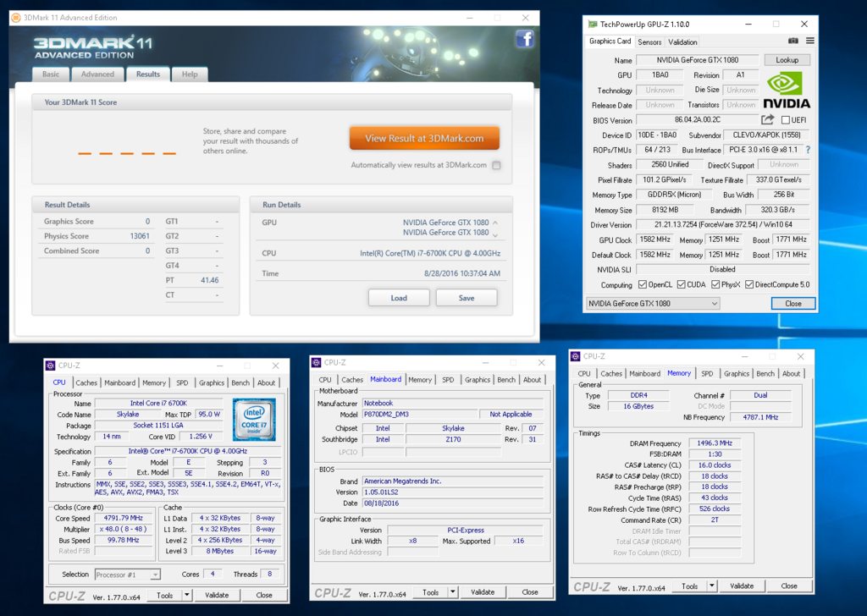Toggle the PhysX checkbox

click(x=715, y=284)
